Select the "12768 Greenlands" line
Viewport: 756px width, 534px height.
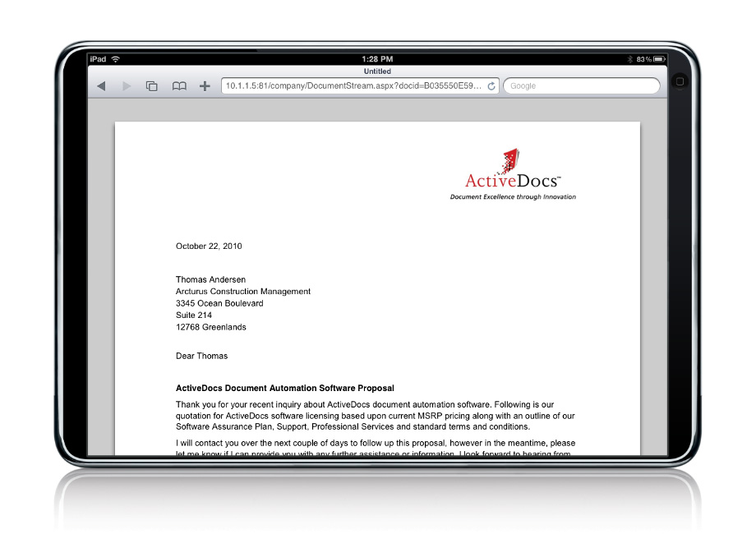pyautogui.click(x=210, y=327)
